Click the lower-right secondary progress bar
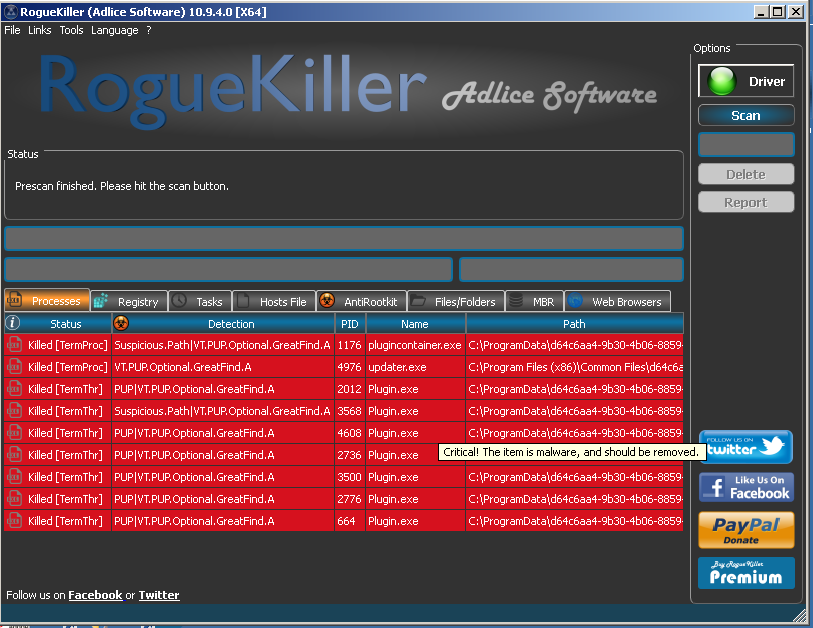Viewport: 813px width, 628px height. click(x=571, y=270)
